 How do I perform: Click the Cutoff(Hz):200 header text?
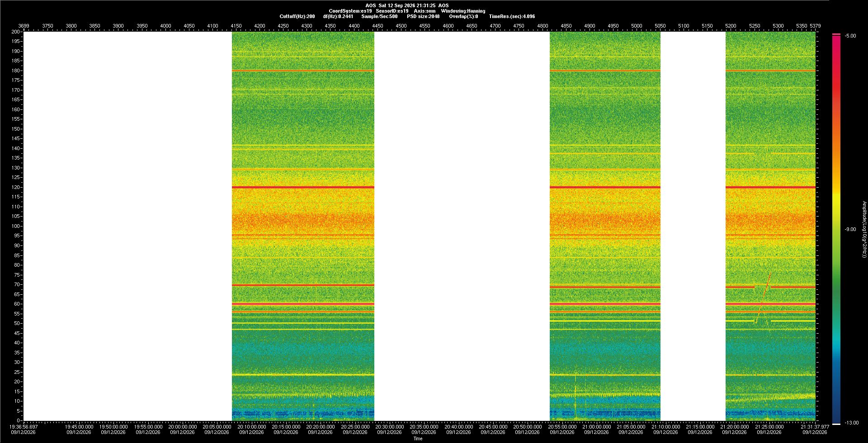297,16
